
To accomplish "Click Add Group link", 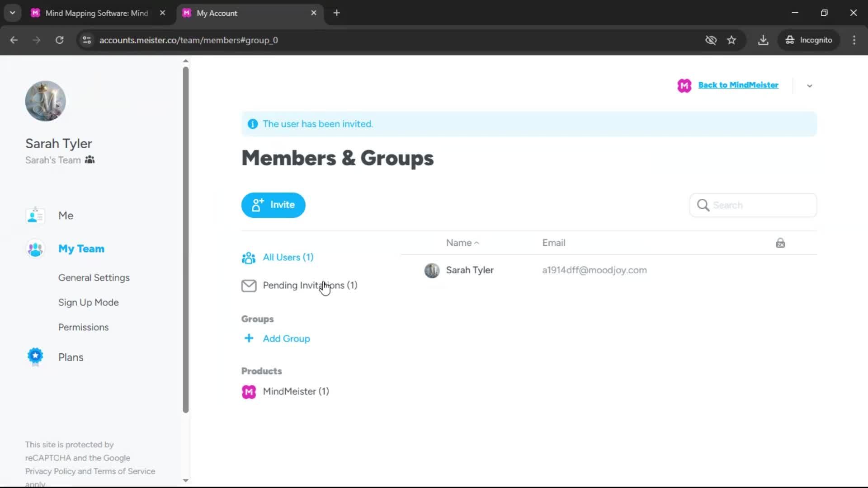I will click(286, 338).
